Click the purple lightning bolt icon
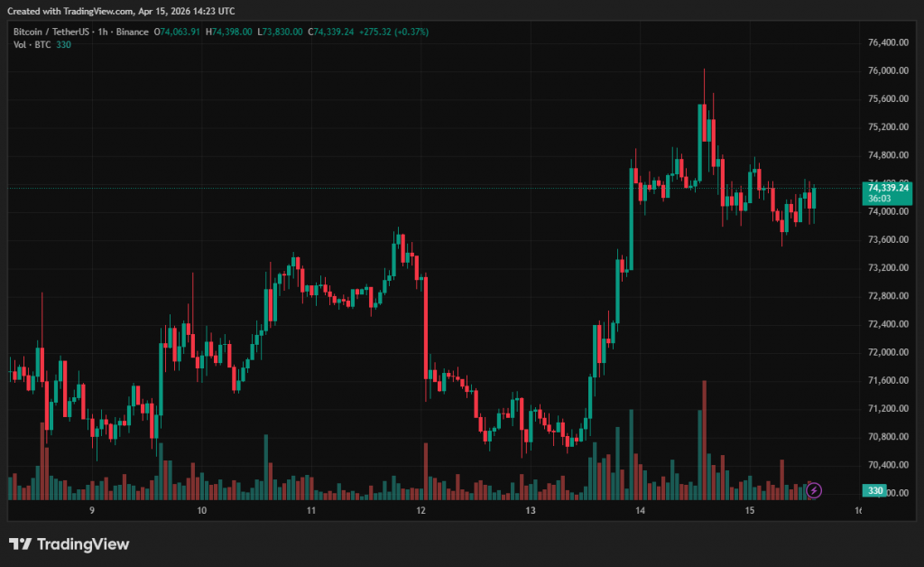Image resolution: width=924 pixels, height=567 pixels. [x=814, y=490]
